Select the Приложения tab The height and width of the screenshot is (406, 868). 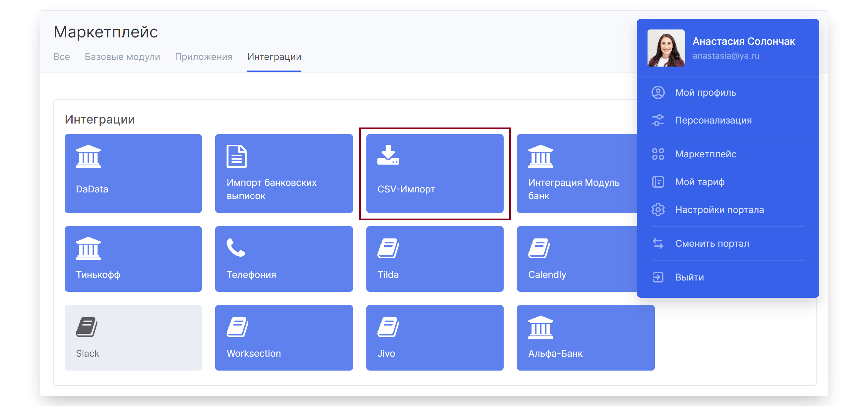(204, 57)
